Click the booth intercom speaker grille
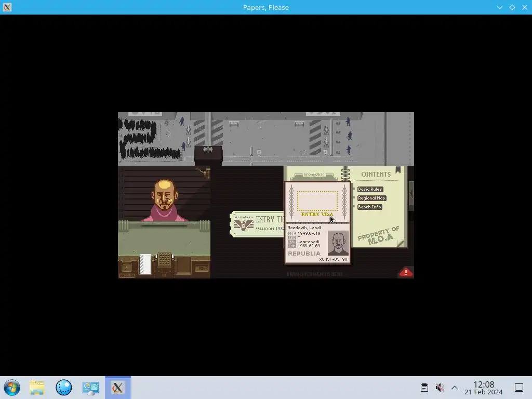 pyautogui.click(x=164, y=260)
